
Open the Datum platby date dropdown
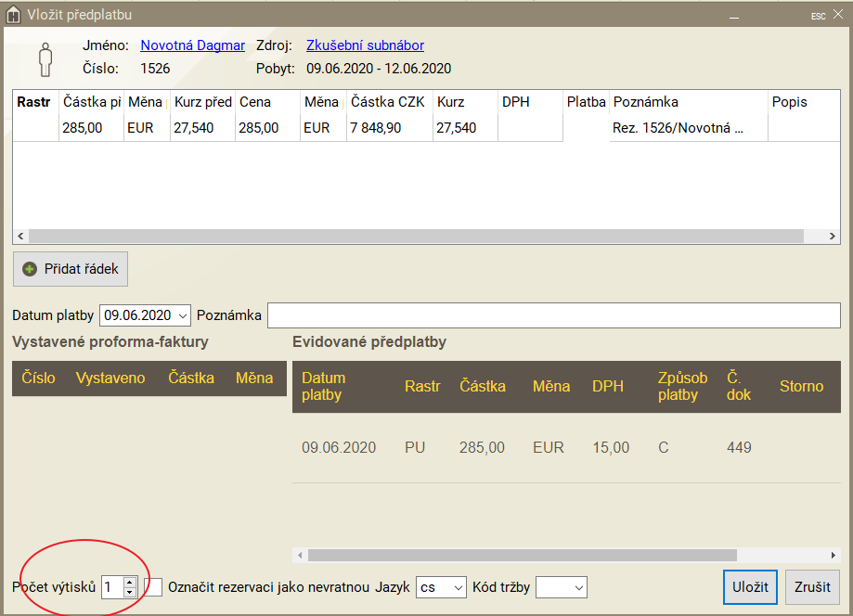pos(180,315)
